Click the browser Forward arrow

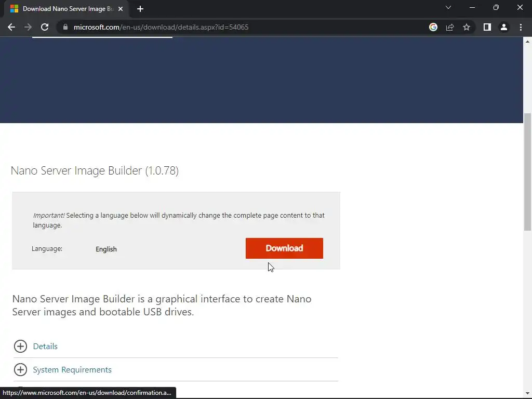point(28,27)
